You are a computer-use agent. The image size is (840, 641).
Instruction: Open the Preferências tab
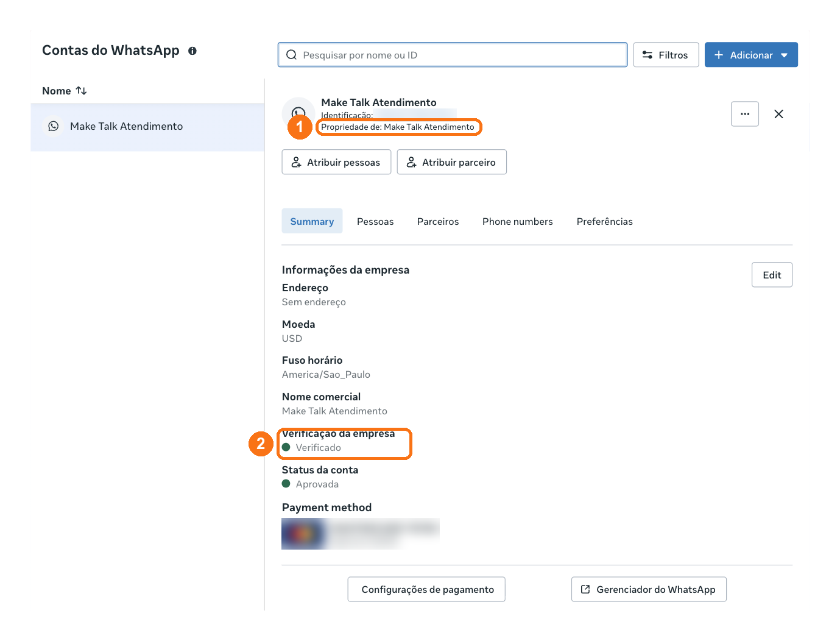[x=605, y=222]
